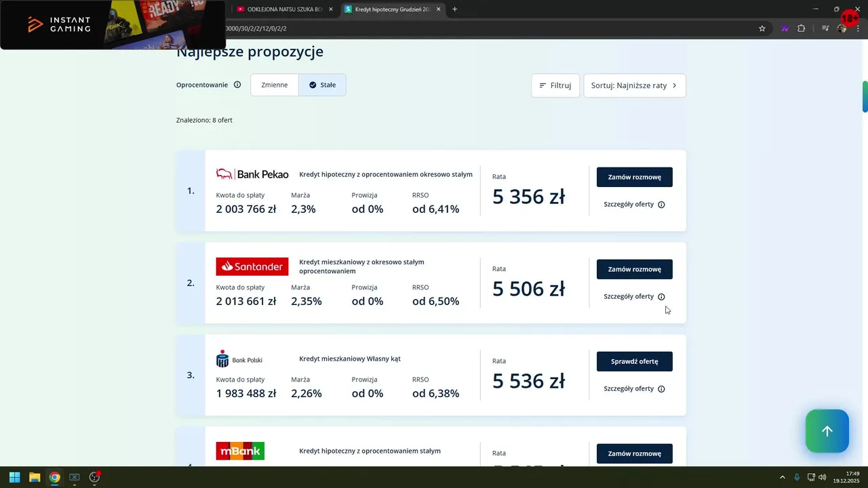Click Zamów rozmowę for Bank Pekao
868x488 pixels.
[635, 177]
